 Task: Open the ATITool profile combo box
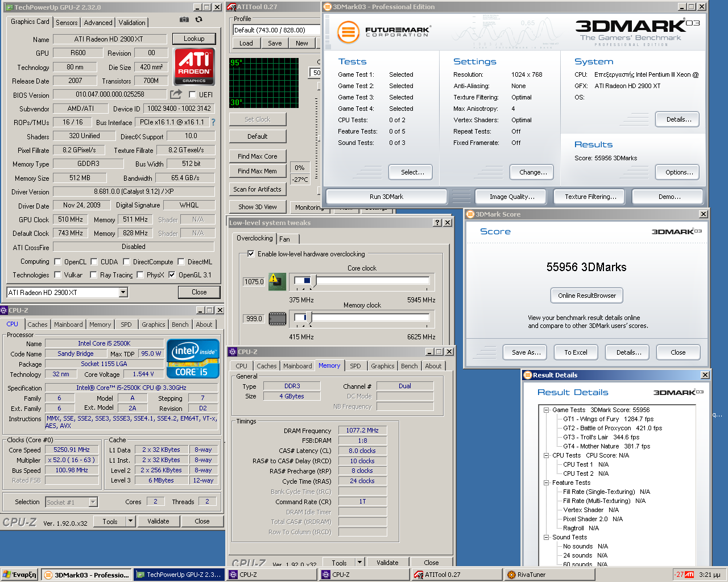coord(277,30)
